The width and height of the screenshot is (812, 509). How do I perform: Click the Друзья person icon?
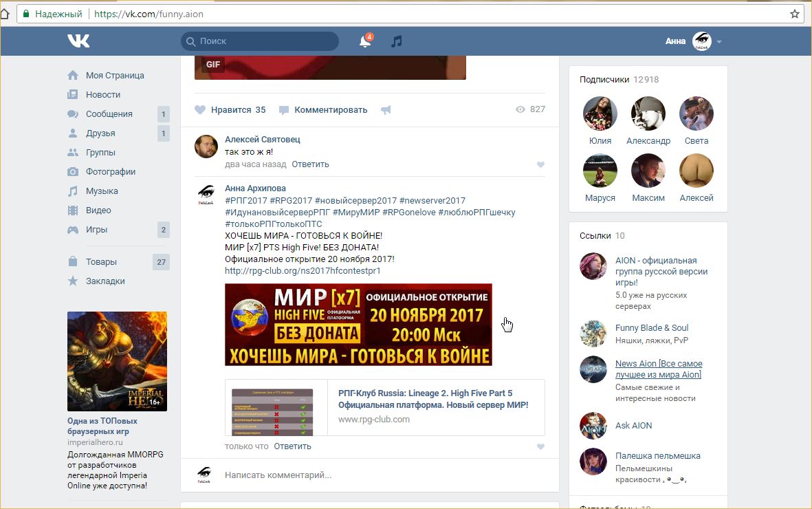click(x=73, y=133)
